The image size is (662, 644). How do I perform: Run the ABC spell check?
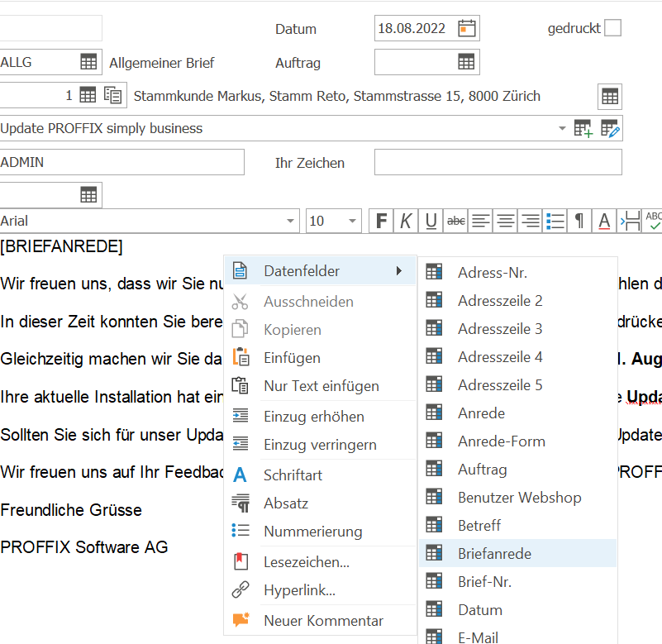pos(652,221)
